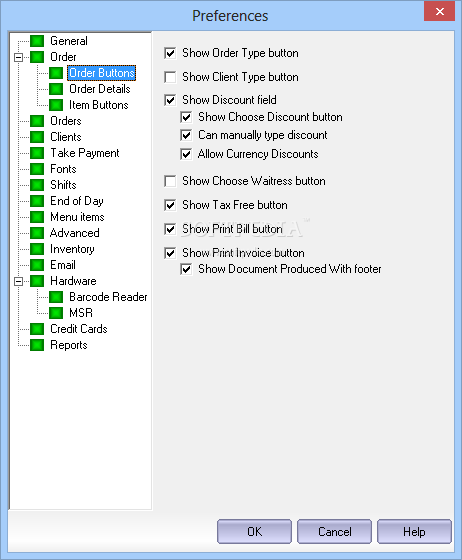Click the green icon beside Orders
This screenshot has width=462, height=560.
tap(37, 121)
